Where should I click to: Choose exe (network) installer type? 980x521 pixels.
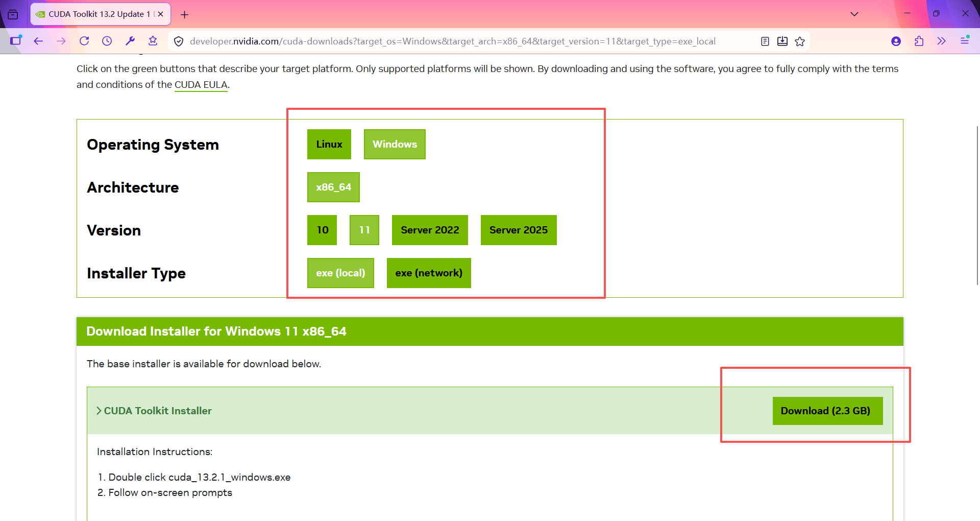(429, 273)
